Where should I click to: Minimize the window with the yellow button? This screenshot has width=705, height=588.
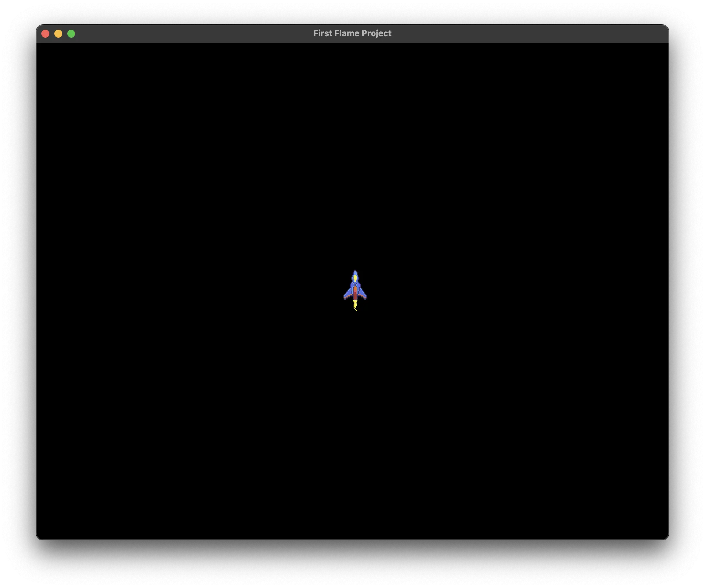[58, 34]
